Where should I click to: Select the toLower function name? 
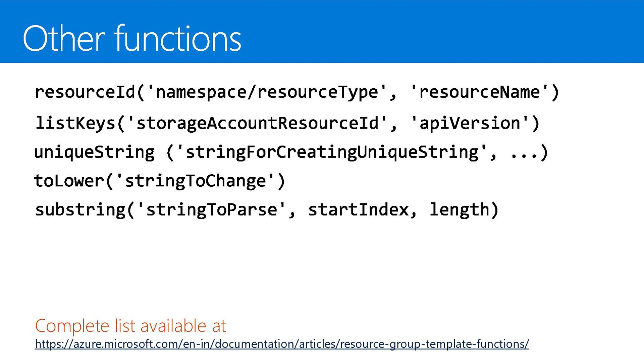[69, 181]
